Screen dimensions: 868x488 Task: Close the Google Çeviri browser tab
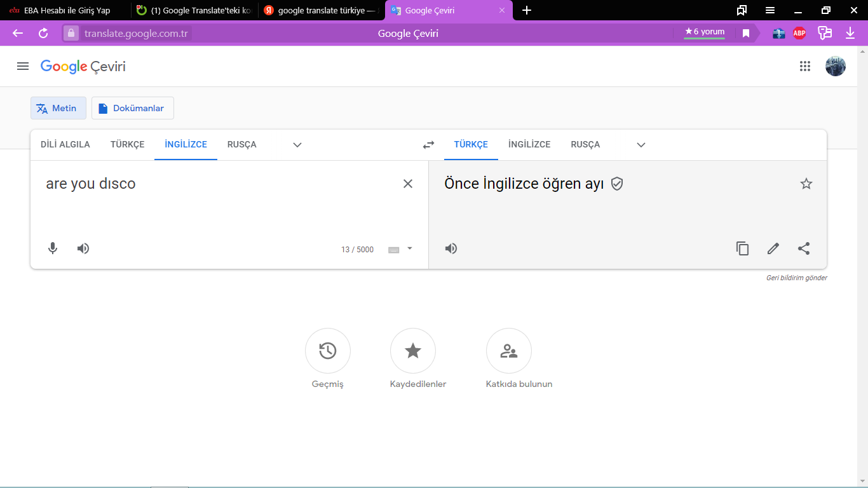[502, 10]
